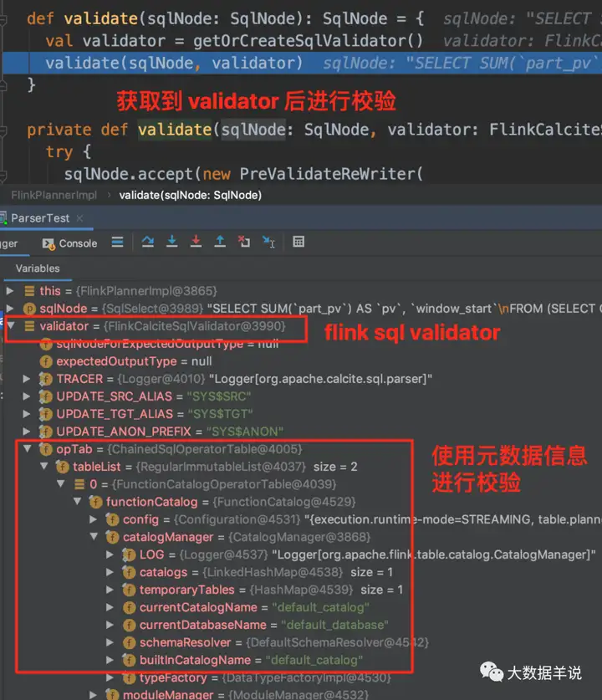Select the temporaryTables HashMap@4539 row
This screenshot has height=700, width=602.
(x=301, y=590)
